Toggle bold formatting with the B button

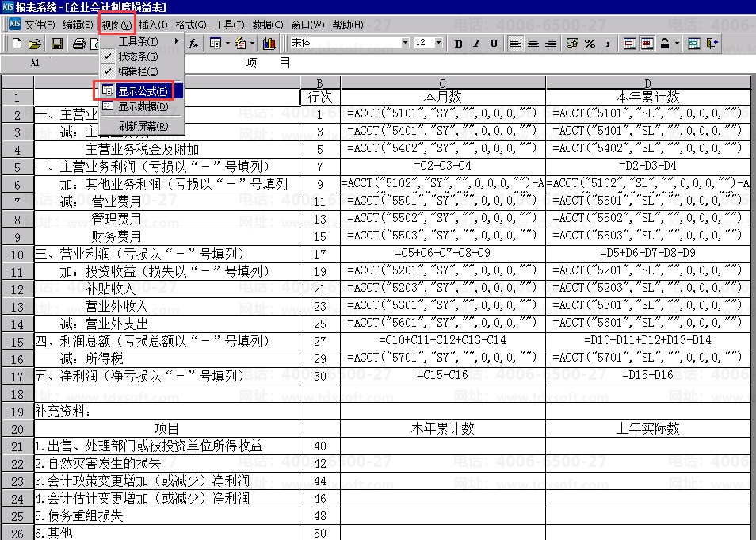click(459, 44)
